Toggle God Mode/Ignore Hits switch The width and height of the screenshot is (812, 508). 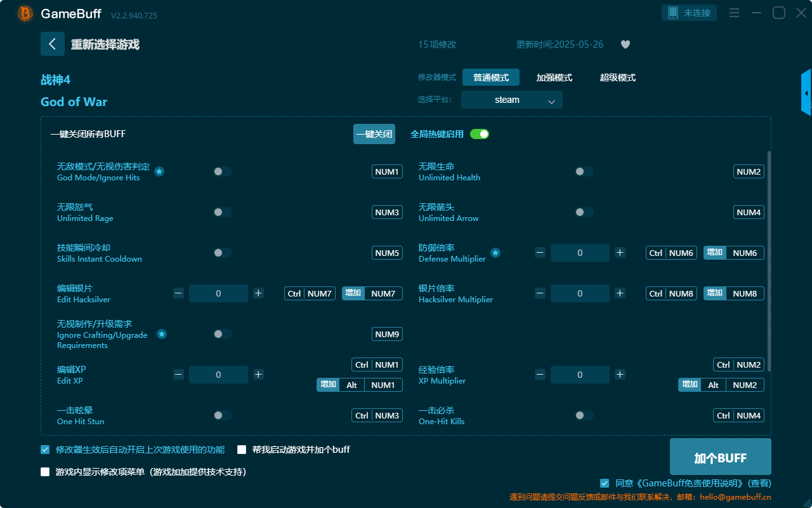223,171
